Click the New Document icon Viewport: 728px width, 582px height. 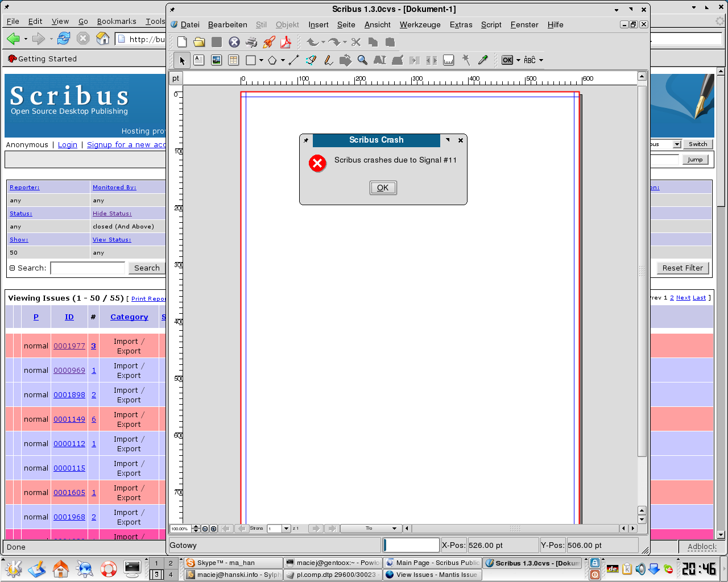point(182,42)
